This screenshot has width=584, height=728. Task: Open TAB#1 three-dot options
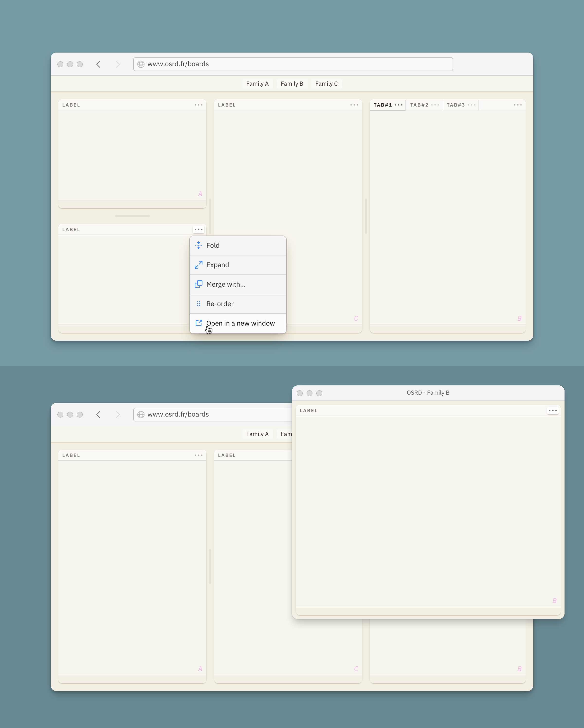[x=399, y=105]
